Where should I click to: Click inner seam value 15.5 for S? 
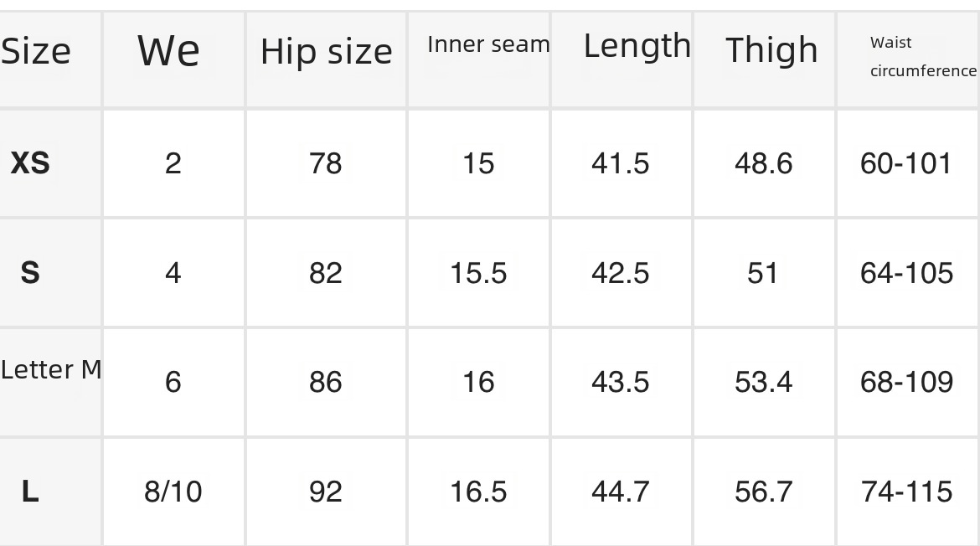[x=478, y=273]
